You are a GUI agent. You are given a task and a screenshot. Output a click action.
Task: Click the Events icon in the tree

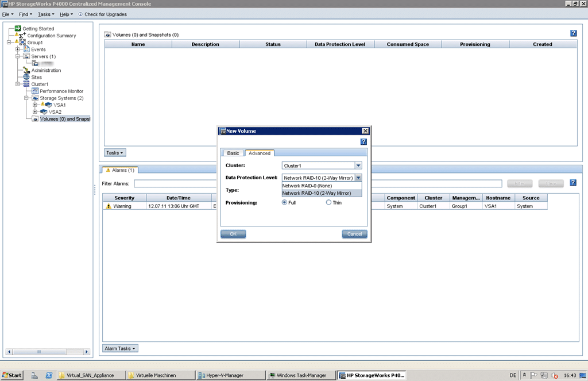(x=26, y=49)
